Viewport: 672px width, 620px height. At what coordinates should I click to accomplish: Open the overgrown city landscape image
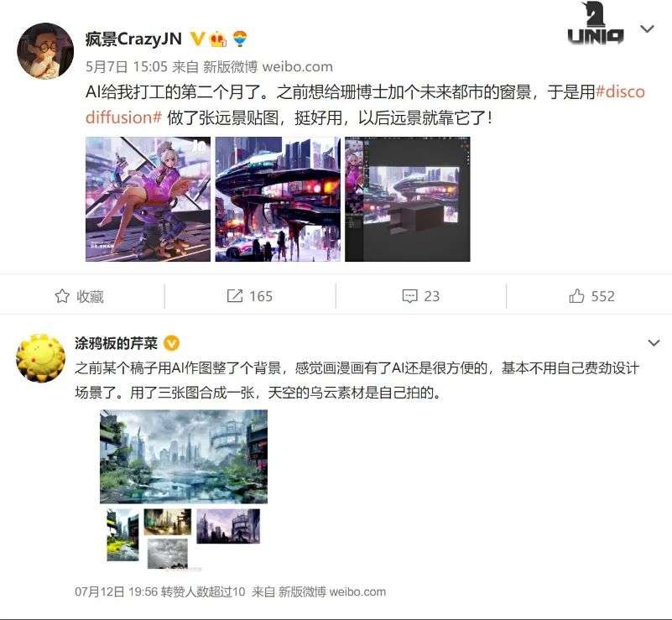[184, 456]
